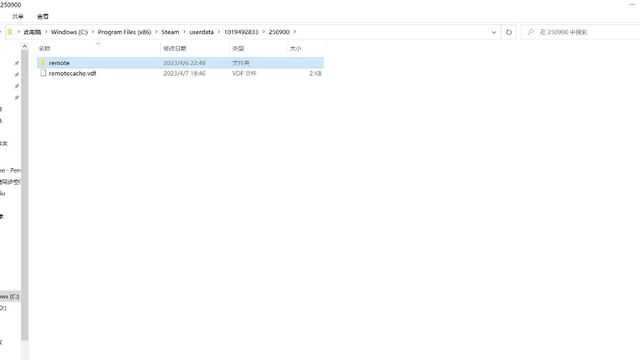The image size is (640, 360).
Task: Click the magnifier icon in the search box
Action: (x=531, y=32)
